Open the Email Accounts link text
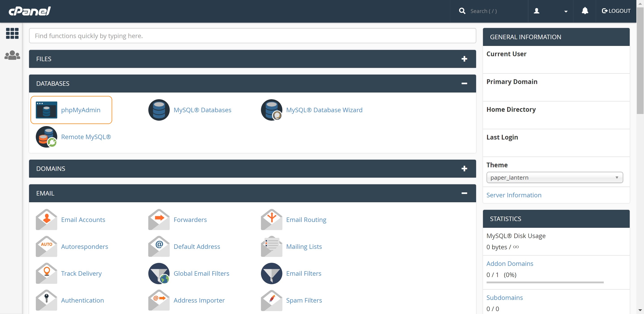Image resolution: width=644 pixels, height=314 pixels. [x=83, y=220]
